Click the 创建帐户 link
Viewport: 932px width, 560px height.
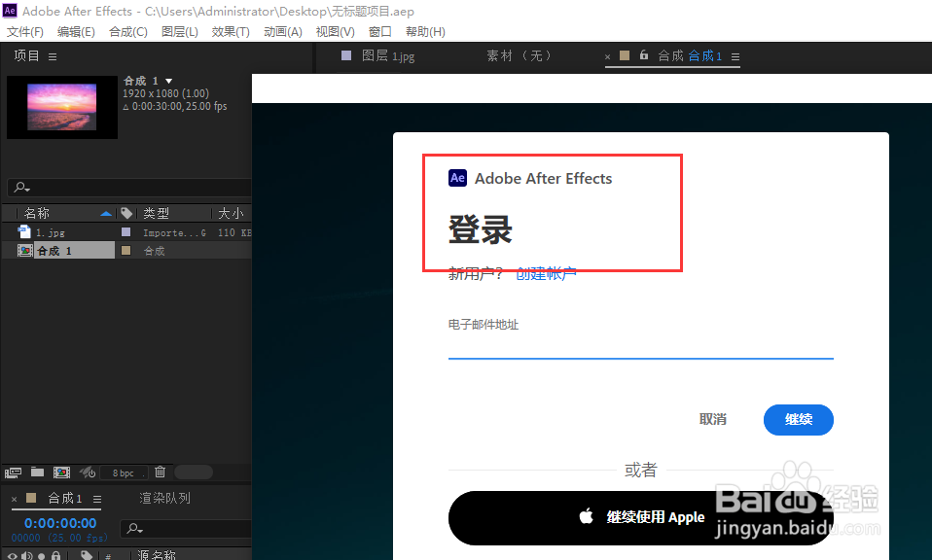coord(546,274)
